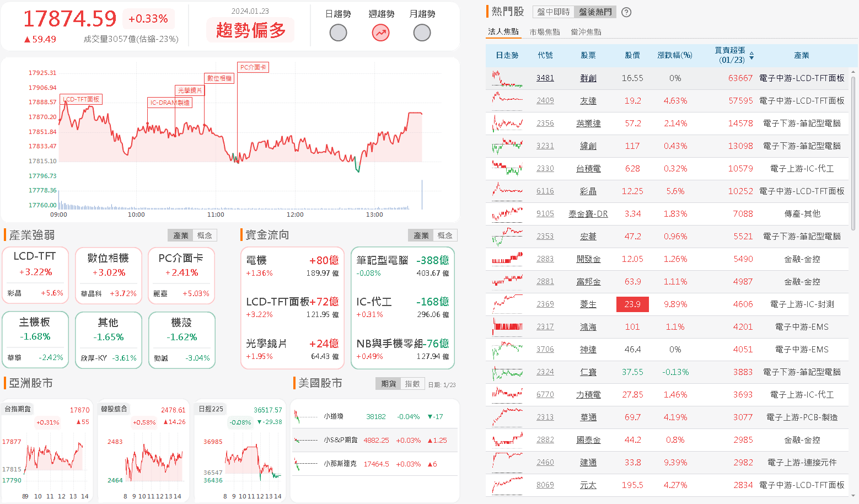Switch 美國股市 to 期貨 view
The height and width of the screenshot is (504, 859).
click(389, 384)
